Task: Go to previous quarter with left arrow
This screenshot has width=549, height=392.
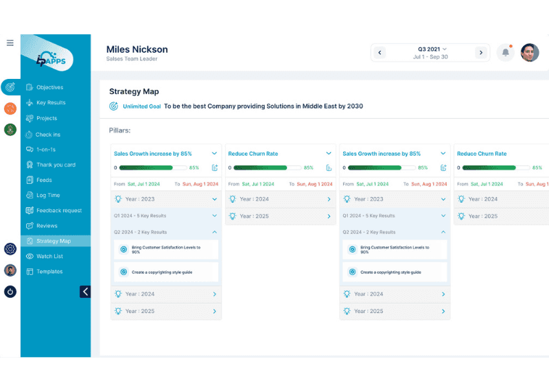Action: pyautogui.click(x=380, y=52)
